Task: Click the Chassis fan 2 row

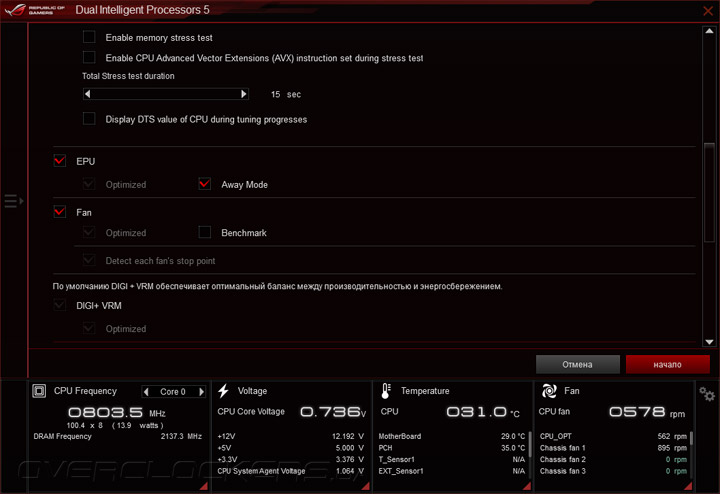Action: 613,459
